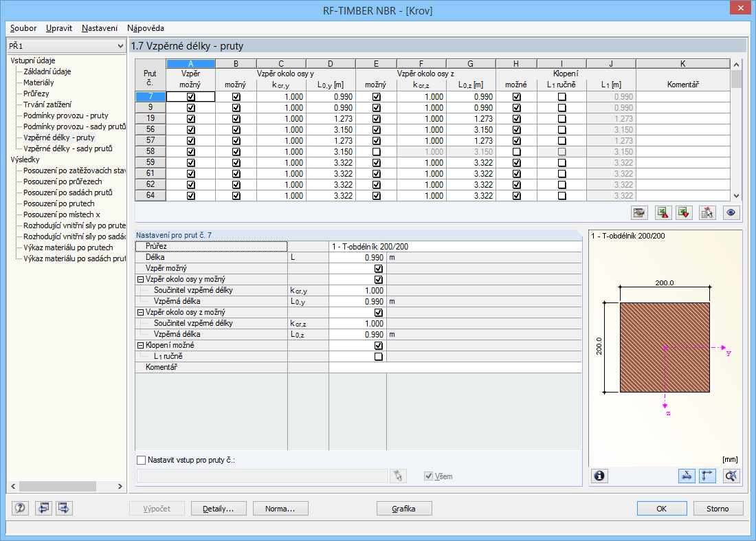Click the Excel export icon with red up arrow

point(663,212)
